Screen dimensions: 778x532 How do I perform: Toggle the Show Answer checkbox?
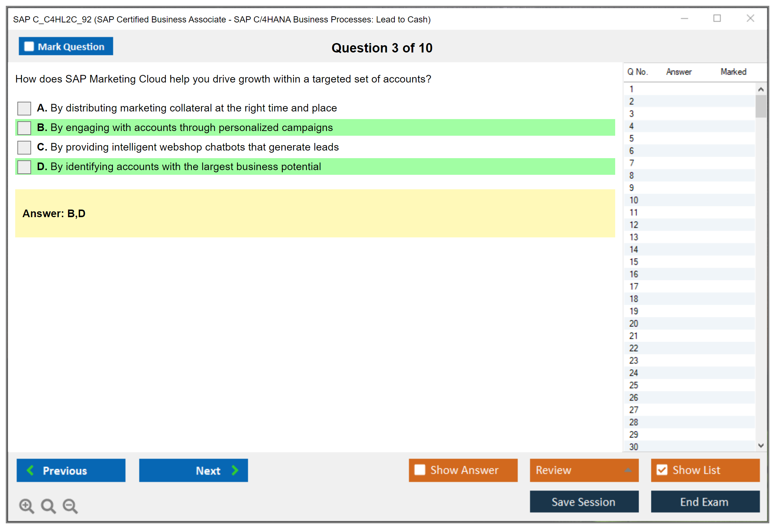(x=420, y=470)
